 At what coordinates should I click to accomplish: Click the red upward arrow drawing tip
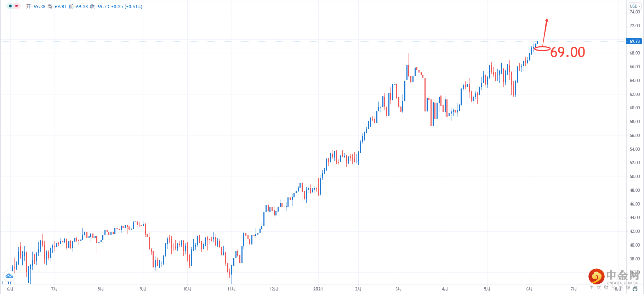(547, 19)
